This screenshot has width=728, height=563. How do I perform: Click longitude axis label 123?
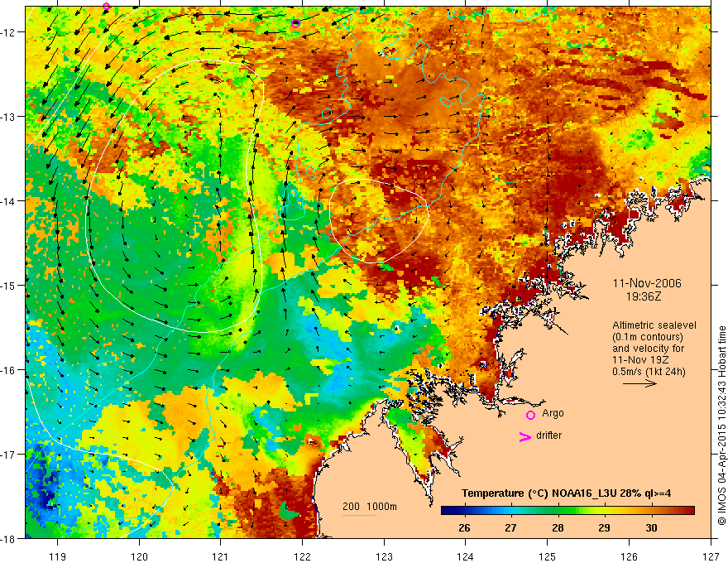pyautogui.click(x=384, y=547)
